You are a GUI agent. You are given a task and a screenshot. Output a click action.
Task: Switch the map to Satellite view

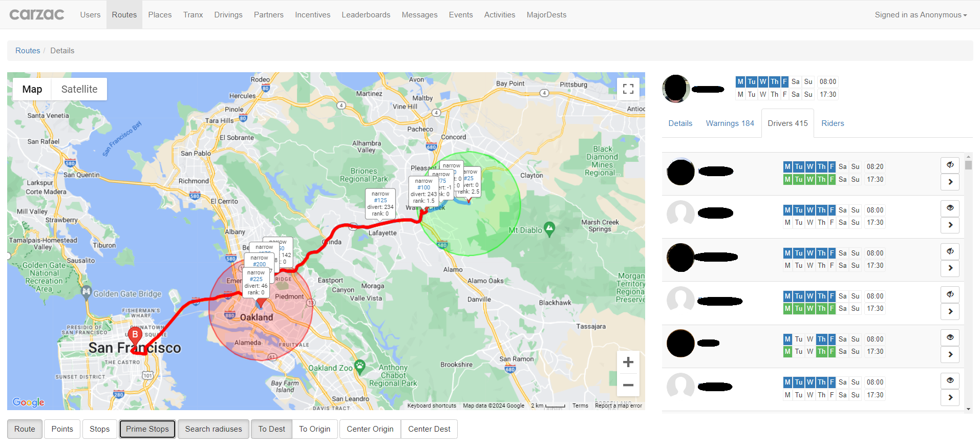coord(79,89)
